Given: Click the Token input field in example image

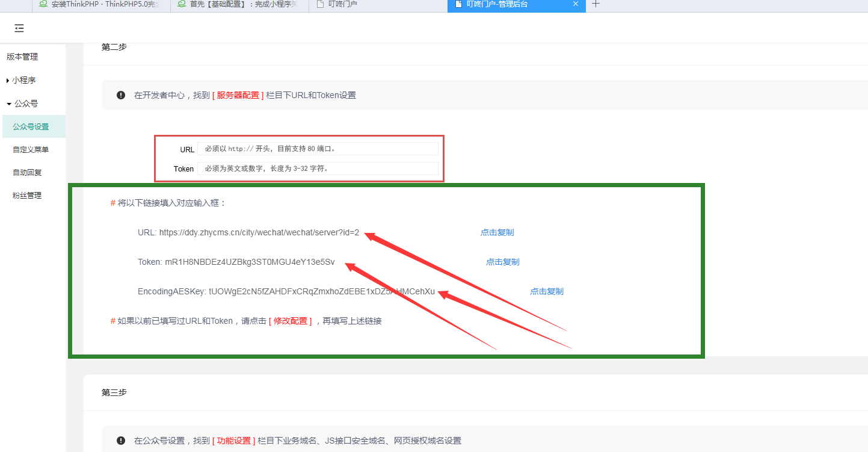Looking at the screenshot, I should pyautogui.click(x=318, y=169).
